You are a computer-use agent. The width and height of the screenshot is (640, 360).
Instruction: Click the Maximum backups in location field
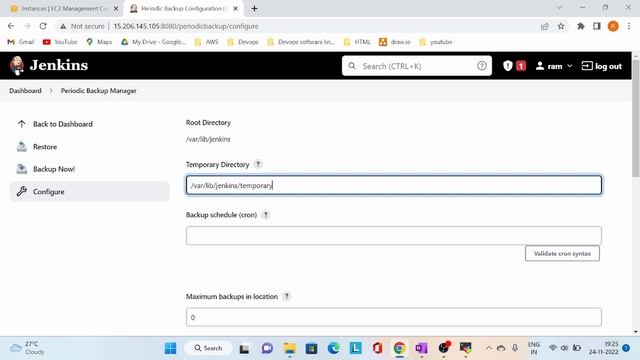click(x=393, y=317)
